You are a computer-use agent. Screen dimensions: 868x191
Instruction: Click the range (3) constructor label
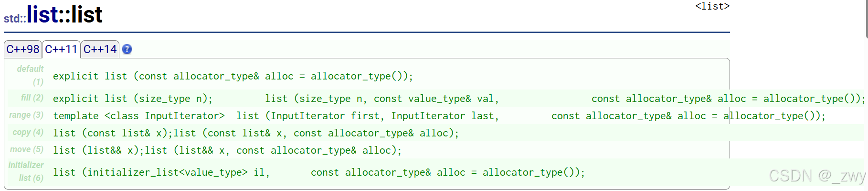point(26,115)
